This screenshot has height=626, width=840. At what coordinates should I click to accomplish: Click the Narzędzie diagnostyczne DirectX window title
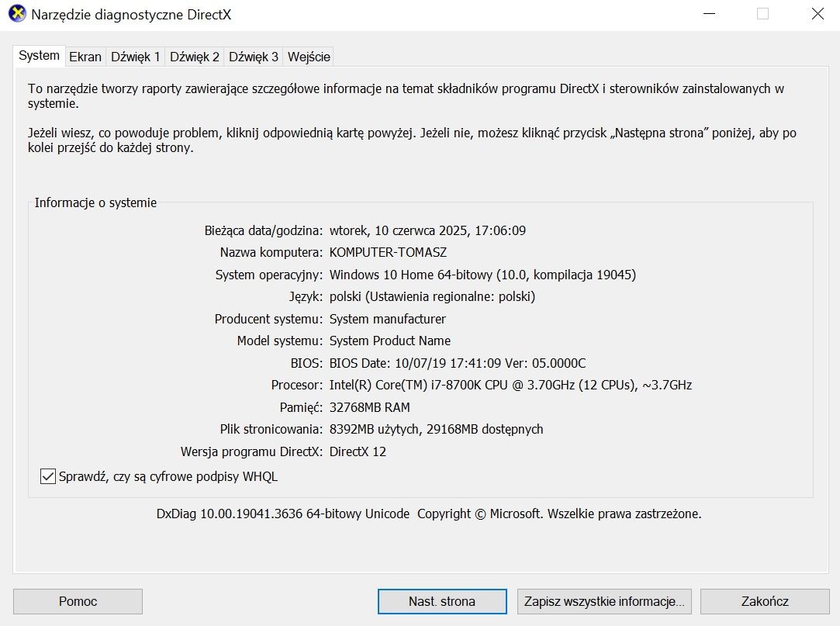point(131,15)
